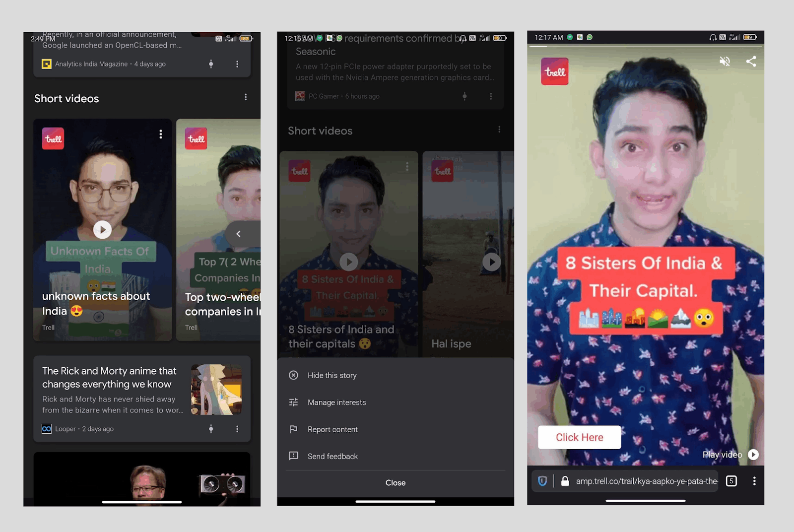Image resolution: width=794 pixels, height=532 pixels.
Task: Tap WhatsApp notification icon in 12:17 AM status bar
Action: coord(590,37)
